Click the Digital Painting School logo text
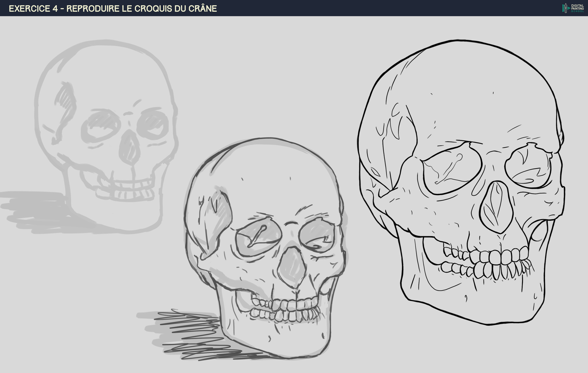The height and width of the screenshot is (373, 588). 577,8
